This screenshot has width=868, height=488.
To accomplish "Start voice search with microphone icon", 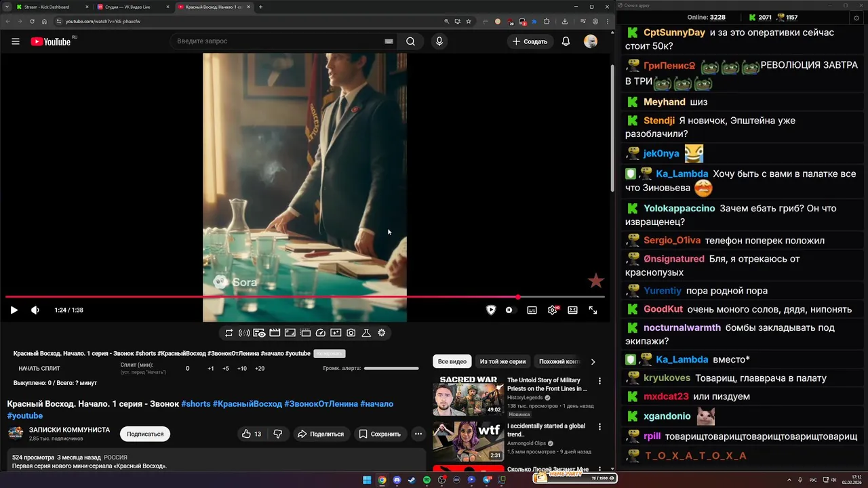I will [439, 41].
